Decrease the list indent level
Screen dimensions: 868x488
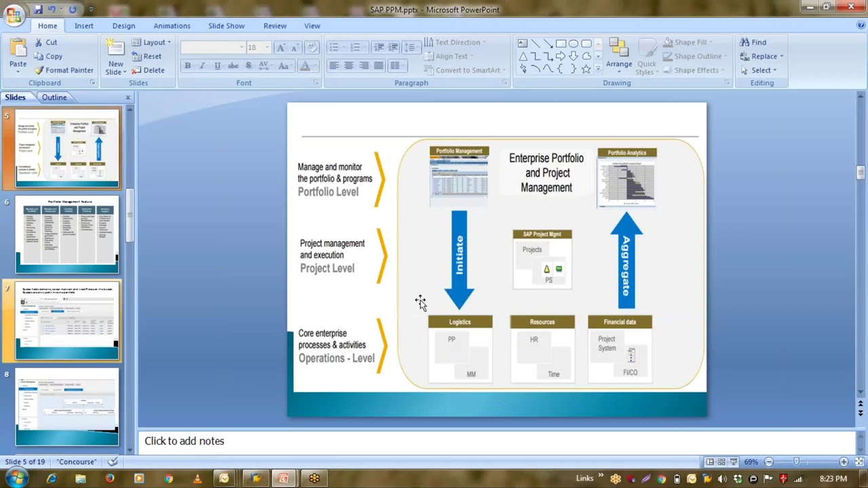coord(378,47)
